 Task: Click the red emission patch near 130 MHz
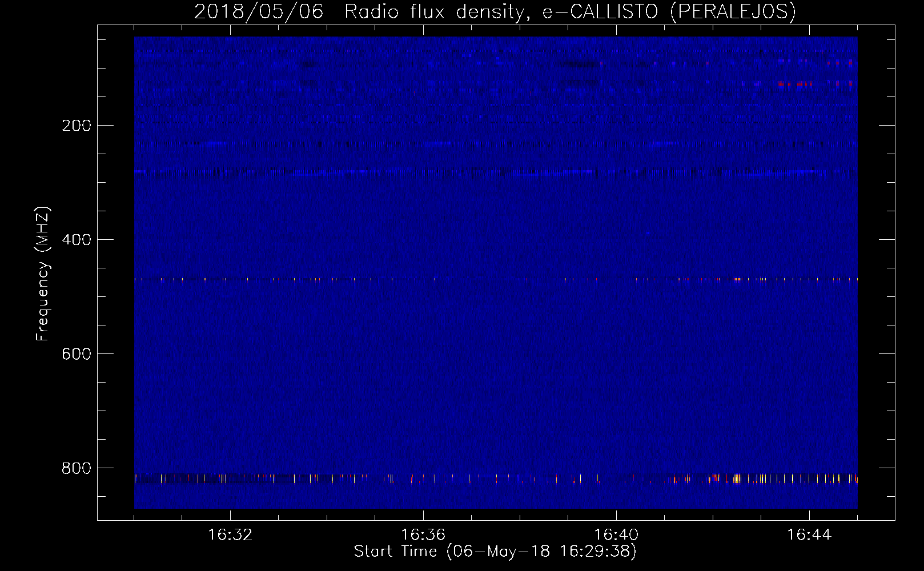(794, 84)
